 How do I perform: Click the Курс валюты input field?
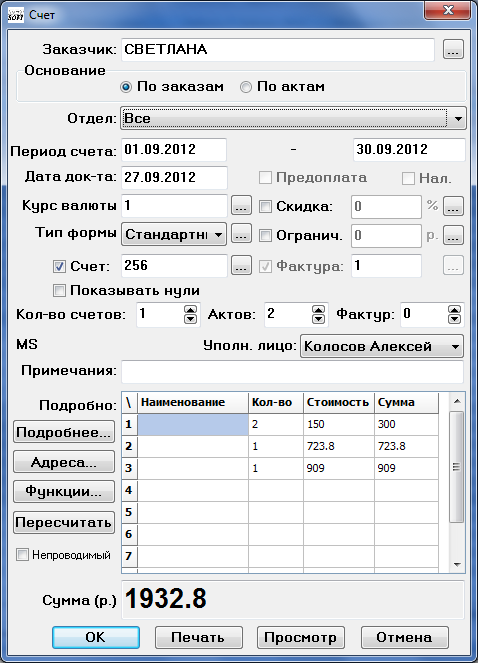click(x=174, y=206)
